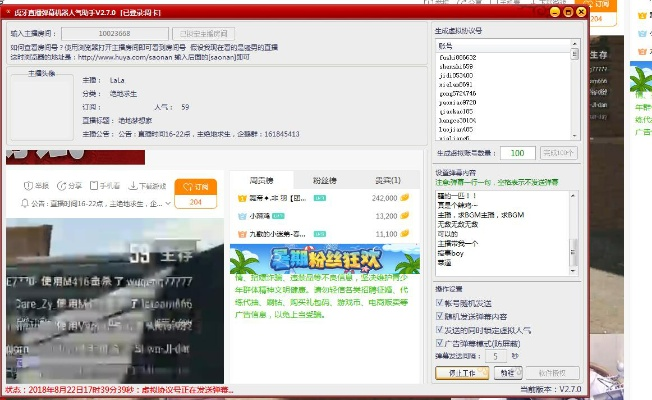652x400 pixels.
Task: Click the huya.com/saonan URL text
Action: (125, 57)
